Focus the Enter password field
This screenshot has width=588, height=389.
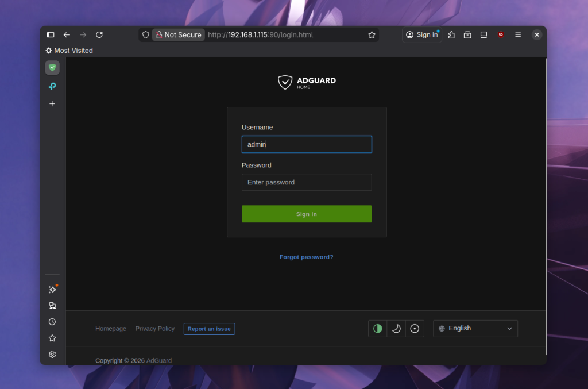[307, 182]
